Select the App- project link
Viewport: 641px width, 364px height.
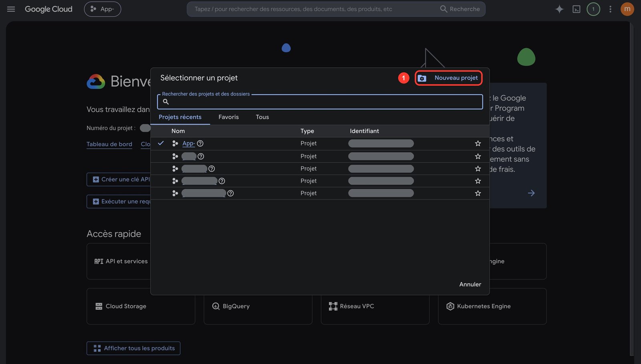click(x=188, y=143)
